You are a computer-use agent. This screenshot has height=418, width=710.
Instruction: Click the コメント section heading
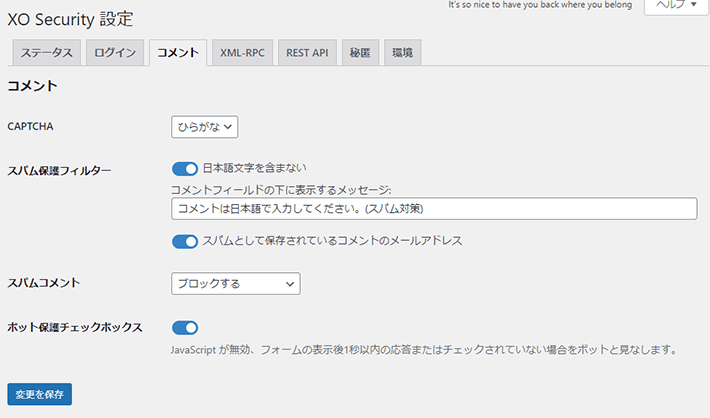[33, 86]
